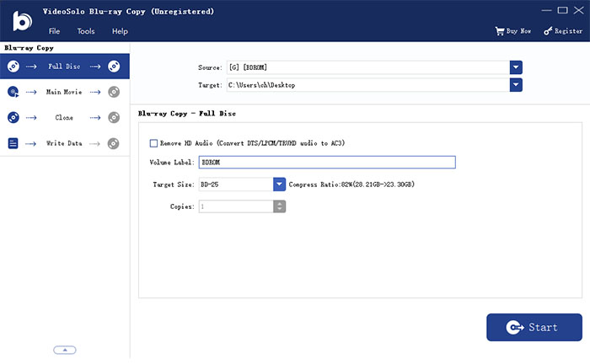Image resolution: width=590 pixels, height=364 pixels.
Task: Maximize the application window
Action: 562,10
